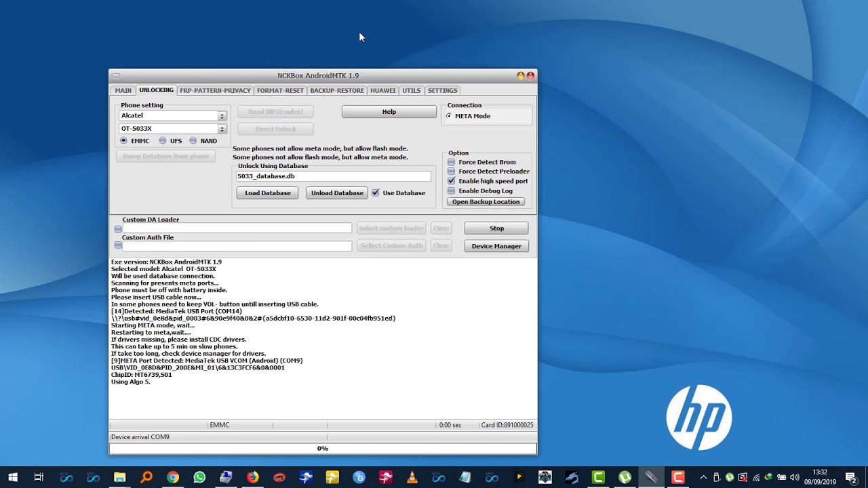
Task: Enable Force Detect Brom option
Action: point(452,162)
